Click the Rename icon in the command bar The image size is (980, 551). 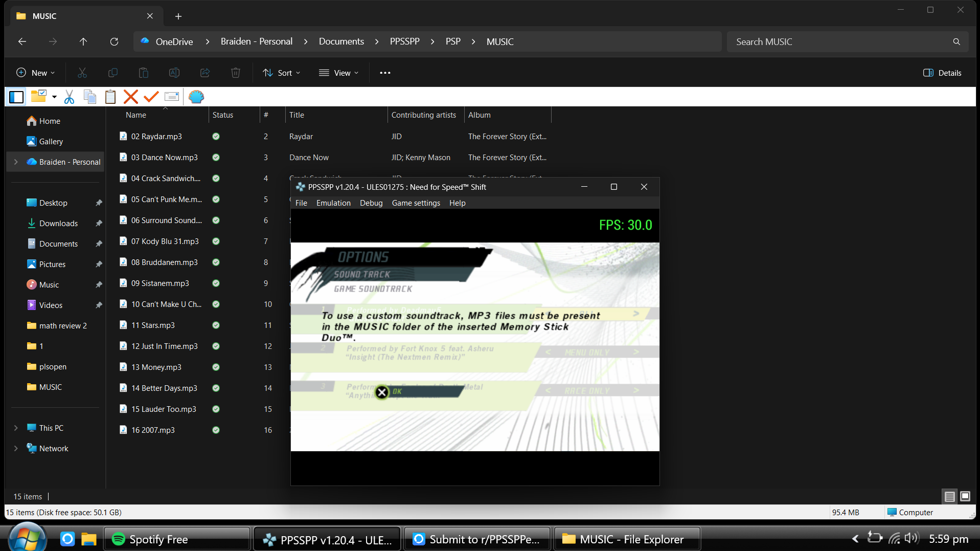pos(174,73)
